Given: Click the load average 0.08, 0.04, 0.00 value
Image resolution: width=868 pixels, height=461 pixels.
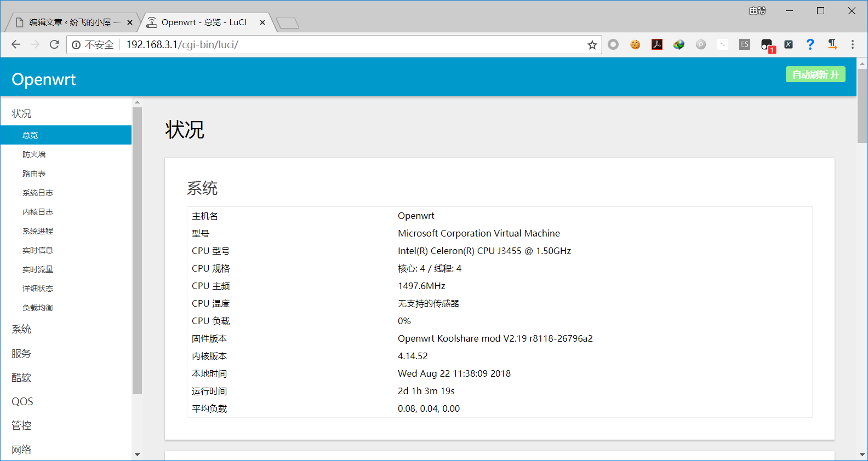Looking at the screenshot, I should 429,408.
